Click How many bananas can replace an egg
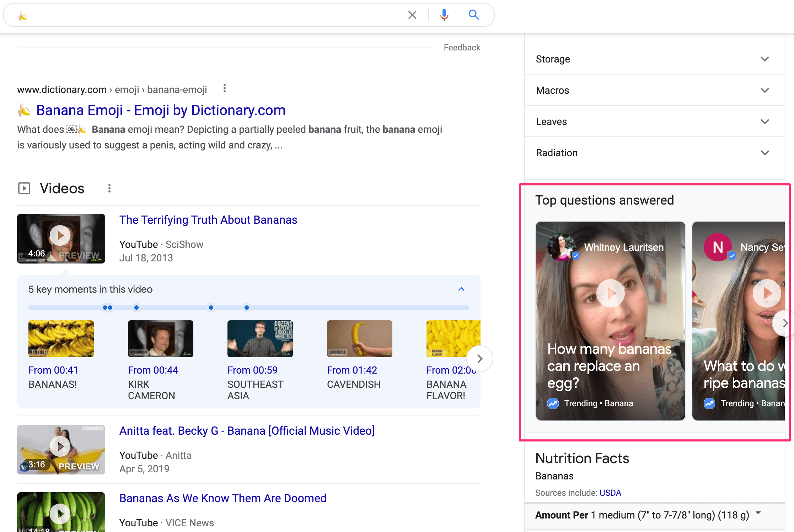The width and height of the screenshot is (794, 532). (609, 366)
